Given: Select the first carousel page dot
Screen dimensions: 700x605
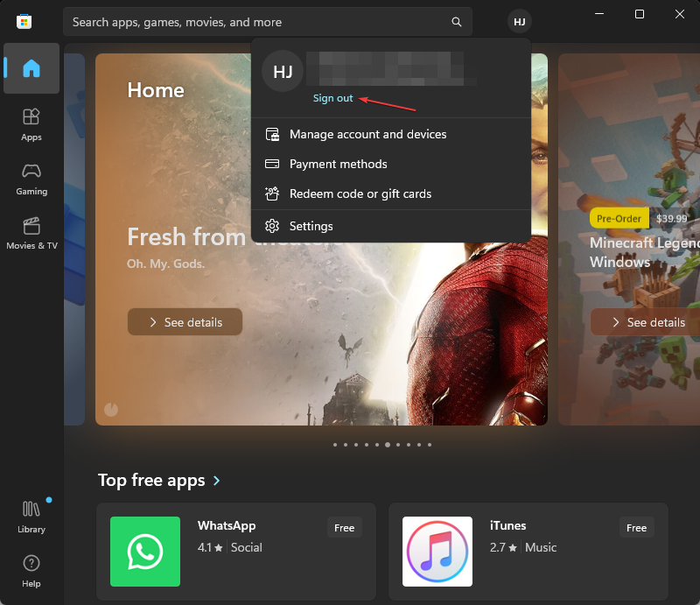Looking at the screenshot, I should pyautogui.click(x=335, y=445).
